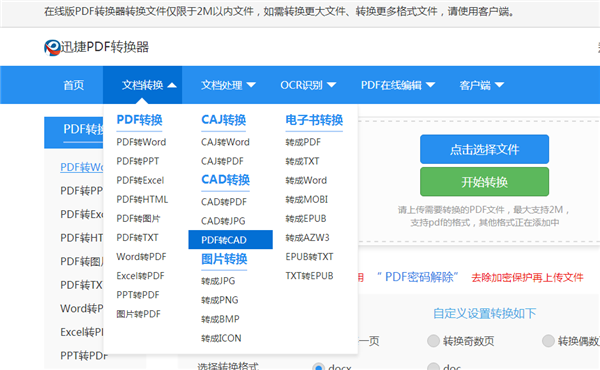600x370 pixels.
Task: Click the sidebar PDF转换 header tab
Action: click(73, 132)
